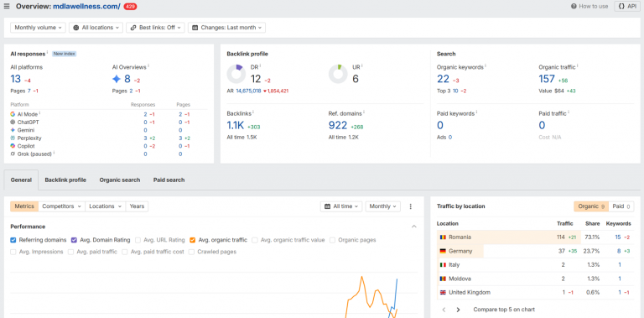Viewport: 644px width, 318px height.
Task: Select the Organic toggle in Traffic by location
Action: click(x=591, y=206)
